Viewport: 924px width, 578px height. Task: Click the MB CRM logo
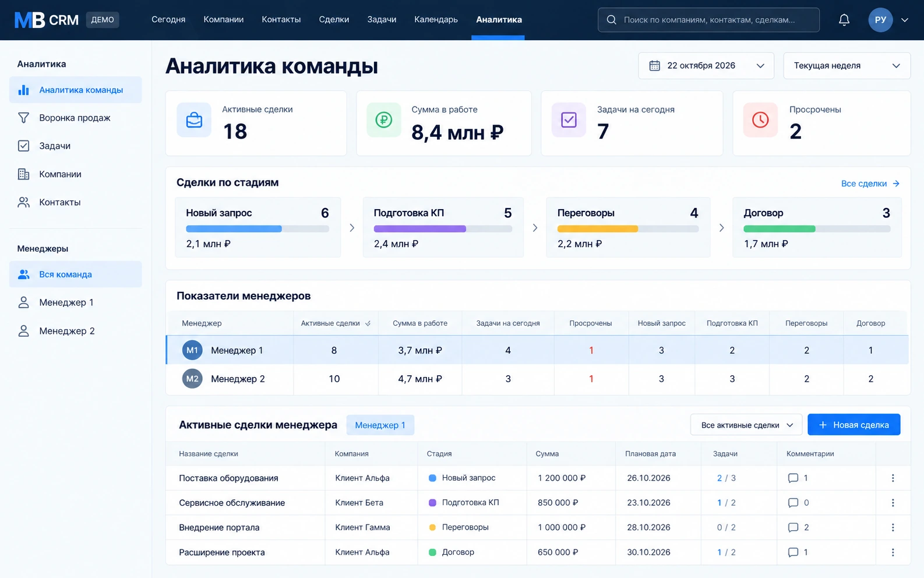(x=47, y=20)
